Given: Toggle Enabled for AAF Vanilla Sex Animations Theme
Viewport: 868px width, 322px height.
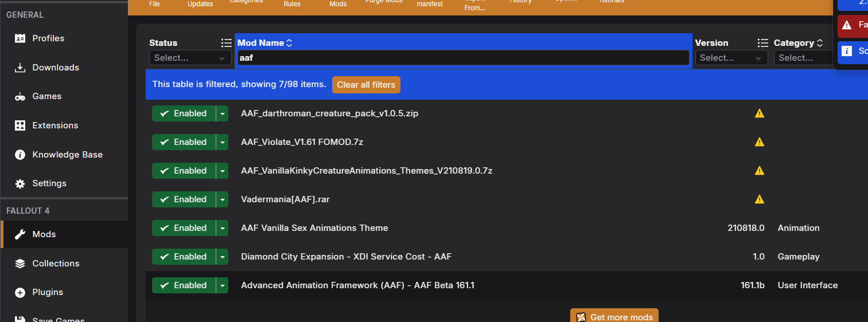Looking at the screenshot, I should (x=184, y=228).
